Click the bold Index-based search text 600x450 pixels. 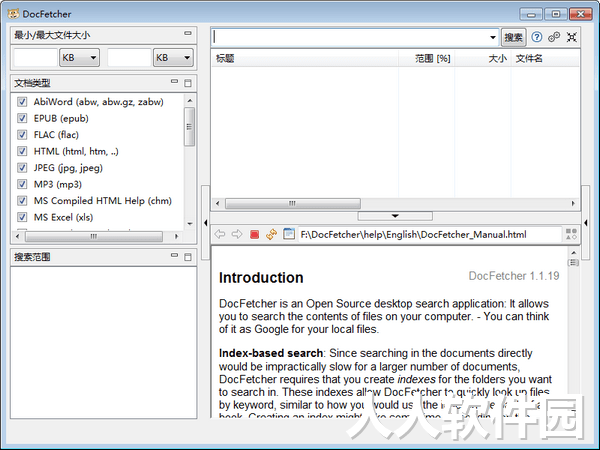(x=271, y=353)
